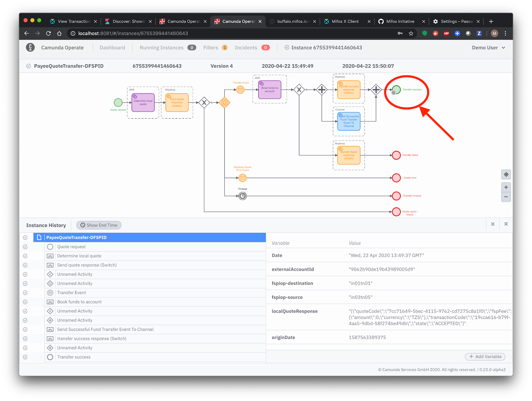Click Add Variable button

(485, 356)
